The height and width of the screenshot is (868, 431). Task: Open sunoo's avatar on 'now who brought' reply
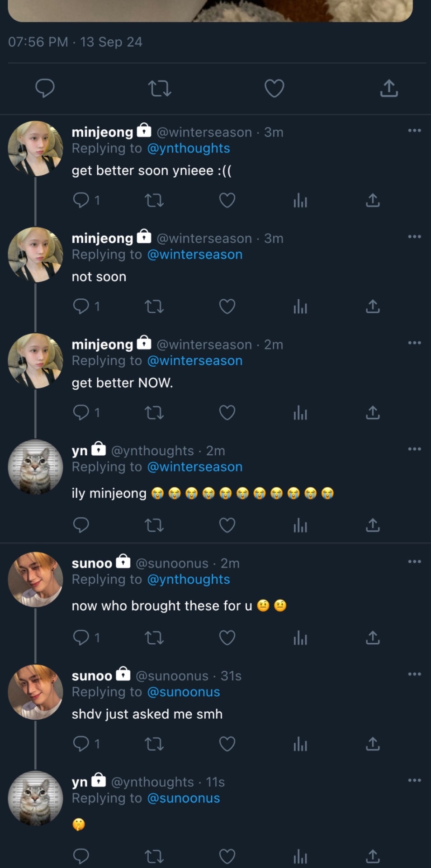(x=35, y=579)
